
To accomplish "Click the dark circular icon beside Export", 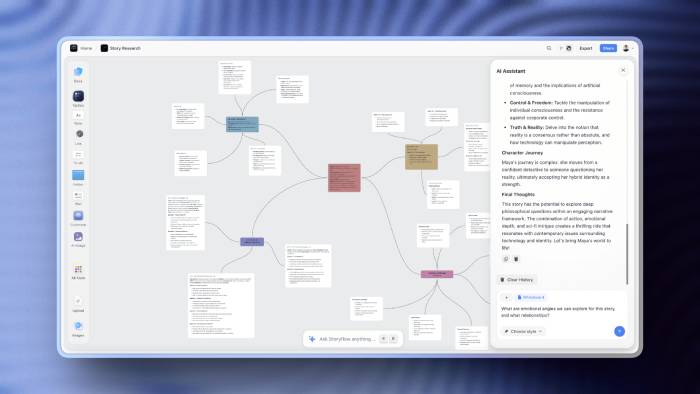I will (569, 48).
